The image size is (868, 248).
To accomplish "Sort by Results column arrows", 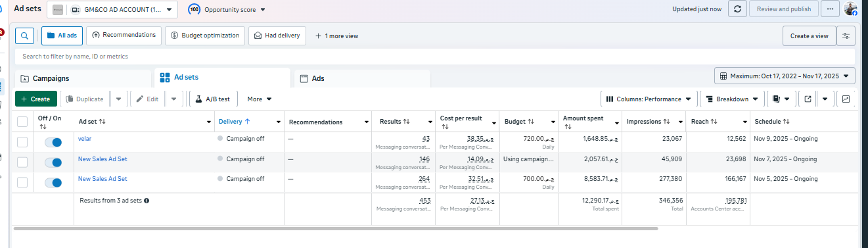I will pos(407,122).
